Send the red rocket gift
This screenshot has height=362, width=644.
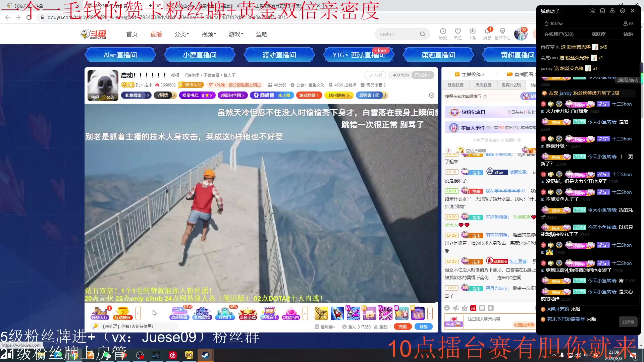337,313
